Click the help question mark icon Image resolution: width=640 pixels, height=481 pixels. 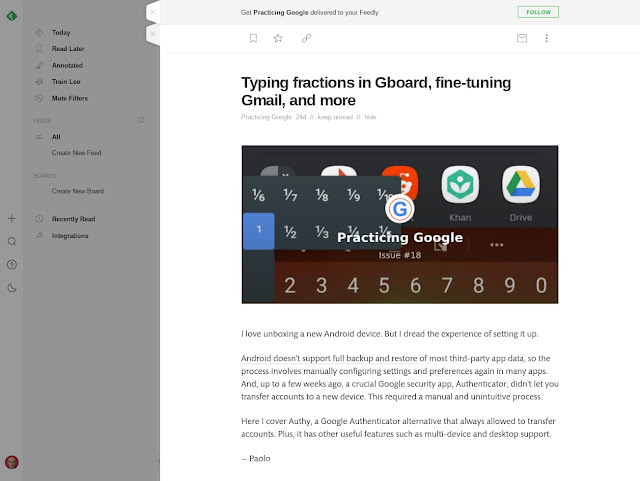(x=12, y=265)
